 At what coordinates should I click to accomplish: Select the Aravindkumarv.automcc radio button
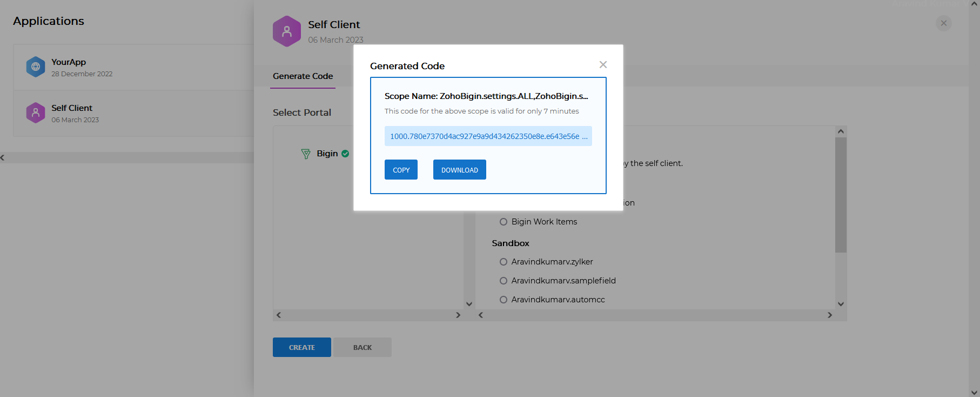point(504,300)
